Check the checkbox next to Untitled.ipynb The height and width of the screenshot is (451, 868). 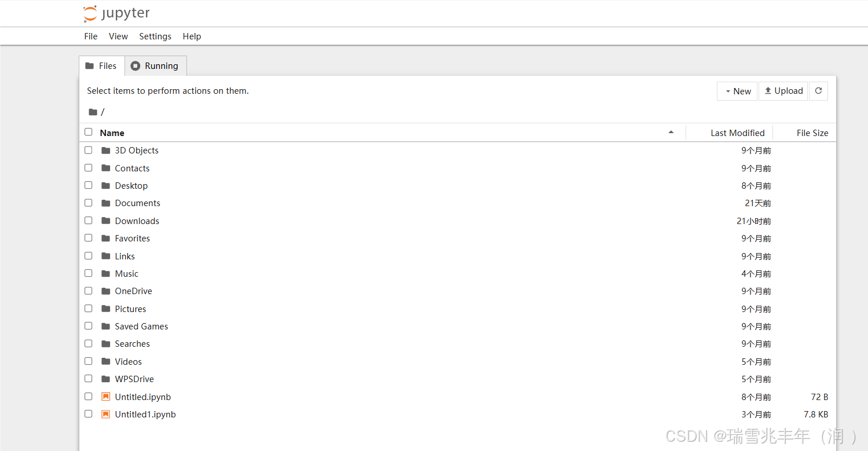point(88,396)
